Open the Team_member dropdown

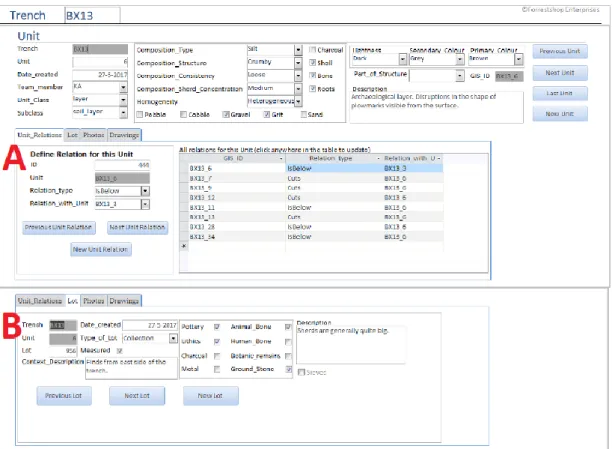point(123,87)
